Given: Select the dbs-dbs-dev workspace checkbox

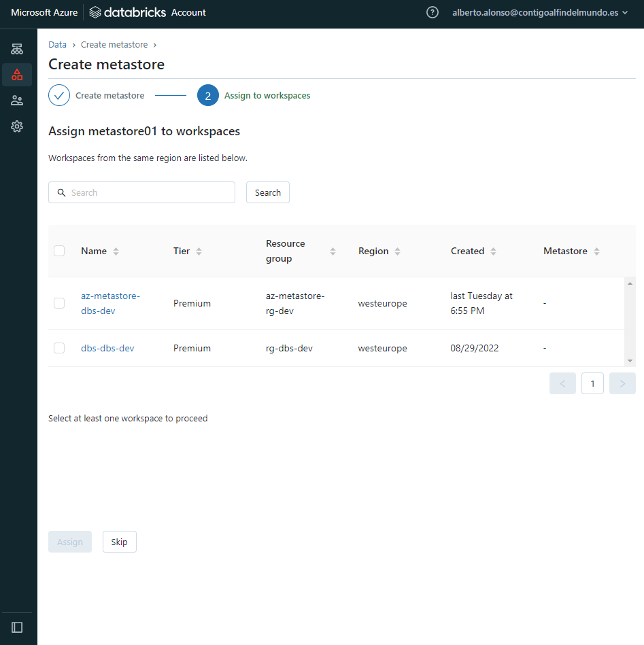Looking at the screenshot, I should point(59,348).
